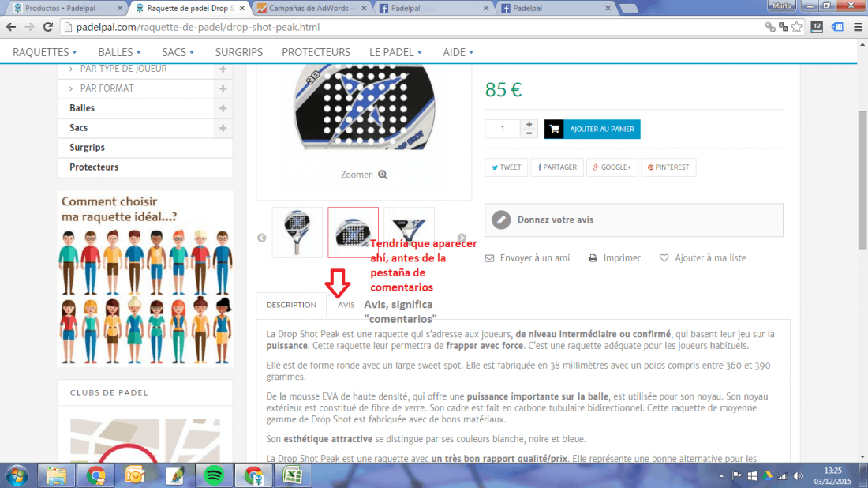The height and width of the screenshot is (488, 868).
Task: Close the Raquette de padel Drop Shot tab
Action: point(242,9)
